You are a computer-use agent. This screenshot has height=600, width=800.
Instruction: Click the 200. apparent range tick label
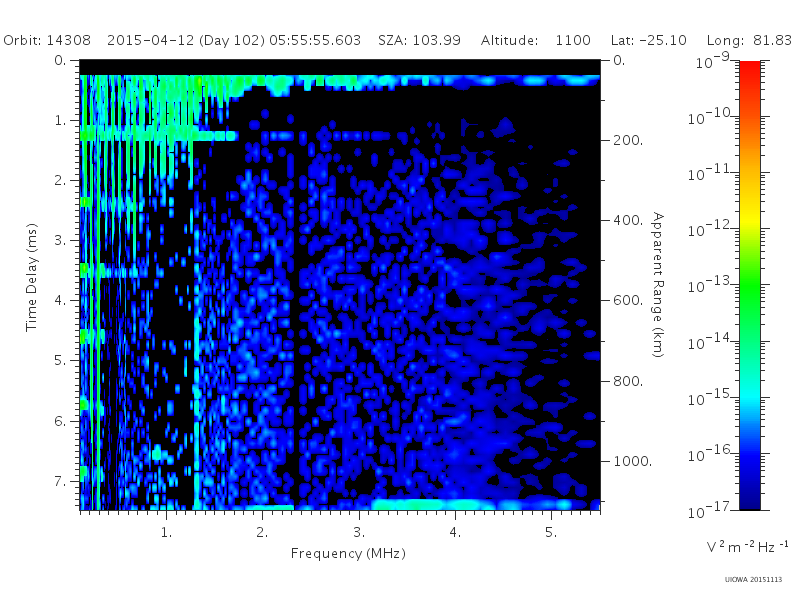pos(628,140)
